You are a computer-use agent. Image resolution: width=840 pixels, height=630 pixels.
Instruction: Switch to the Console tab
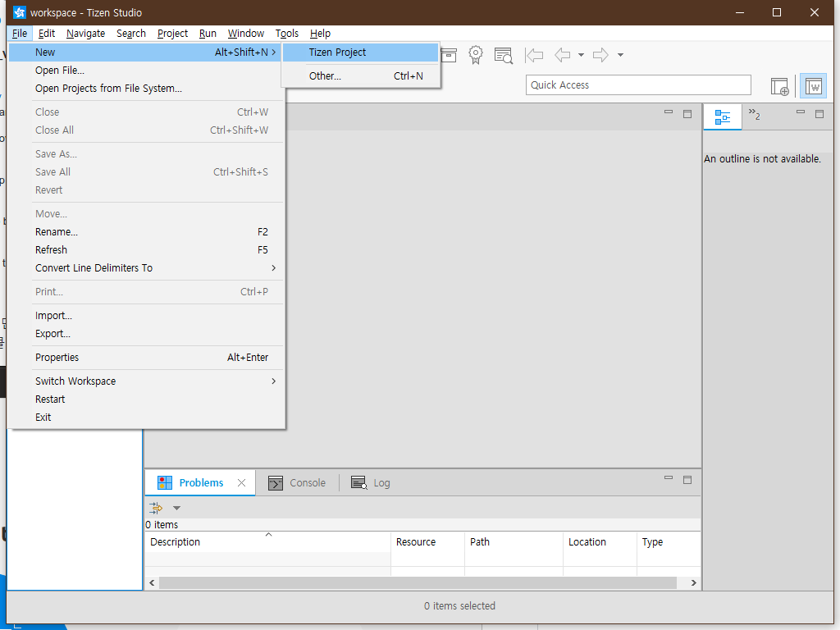pyautogui.click(x=297, y=482)
